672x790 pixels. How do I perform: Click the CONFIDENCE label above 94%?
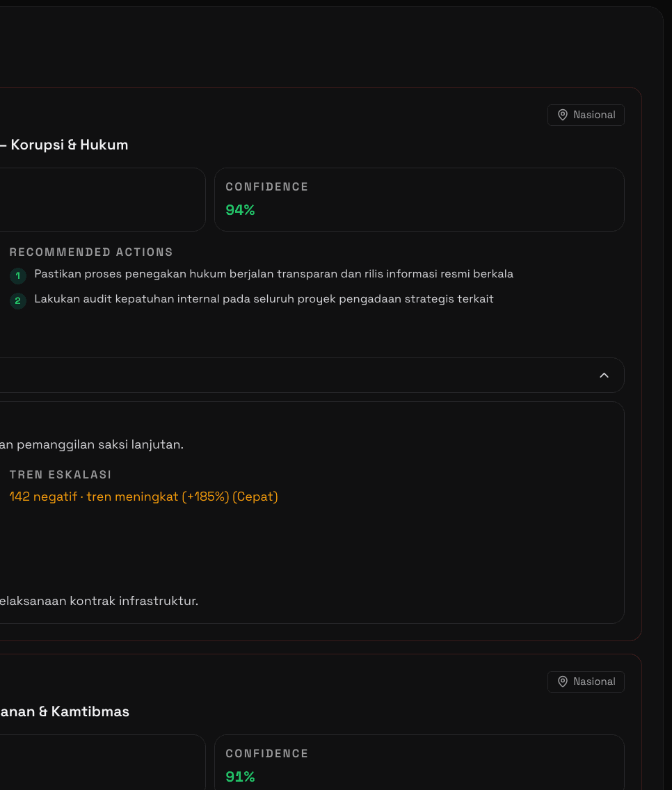(266, 187)
